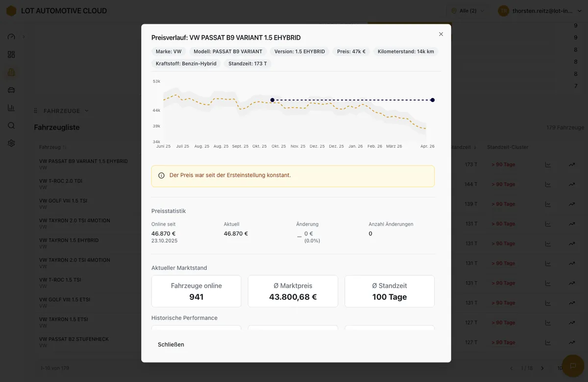This screenshot has width=588, height=382.
Task: Select VW TAYRON 1.5 EHYBRID in vehicle list
Action: click(69, 240)
